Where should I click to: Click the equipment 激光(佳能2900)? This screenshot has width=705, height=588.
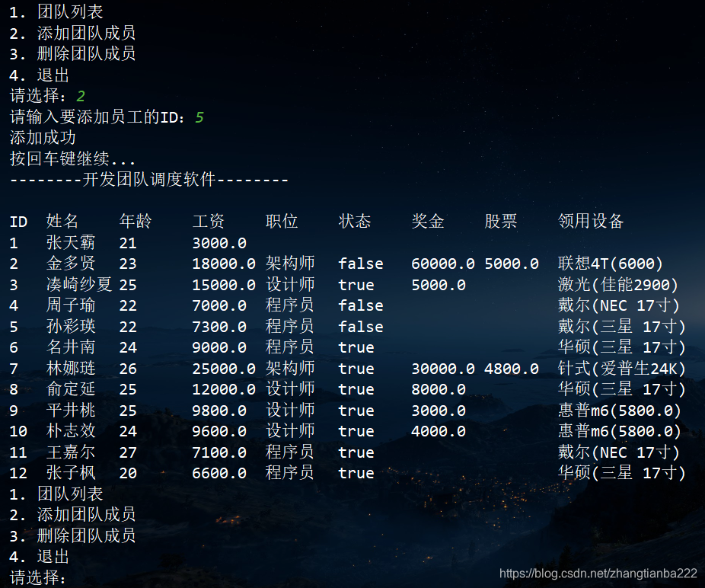click(618, 284)
